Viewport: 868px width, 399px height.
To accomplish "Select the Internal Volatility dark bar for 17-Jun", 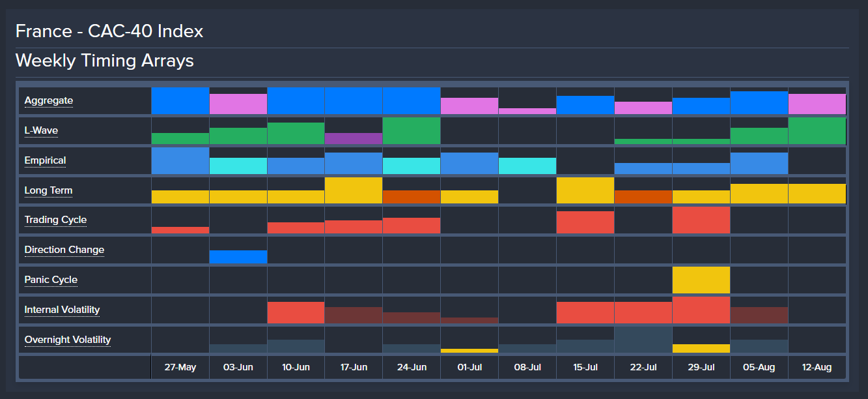I will [x=354, y=315].
